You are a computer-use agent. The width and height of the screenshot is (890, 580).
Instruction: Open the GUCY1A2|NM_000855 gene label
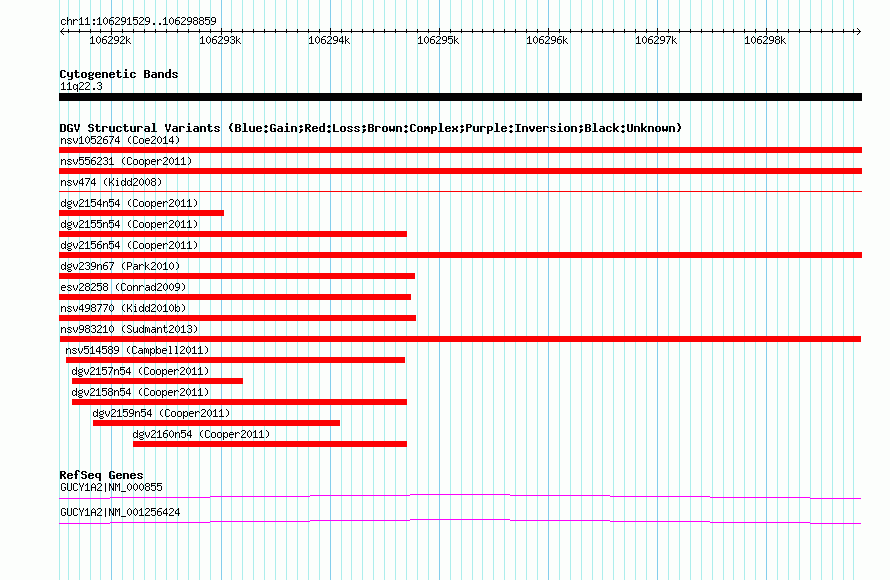pos(111,487)
